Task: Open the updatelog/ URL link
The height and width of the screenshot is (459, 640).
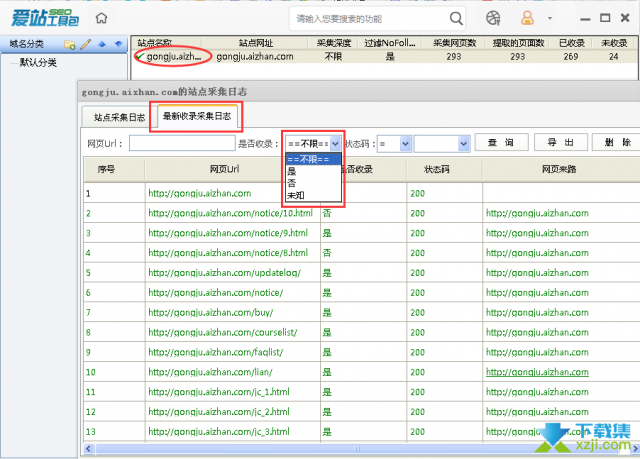Action: click(x=224, y=273)
